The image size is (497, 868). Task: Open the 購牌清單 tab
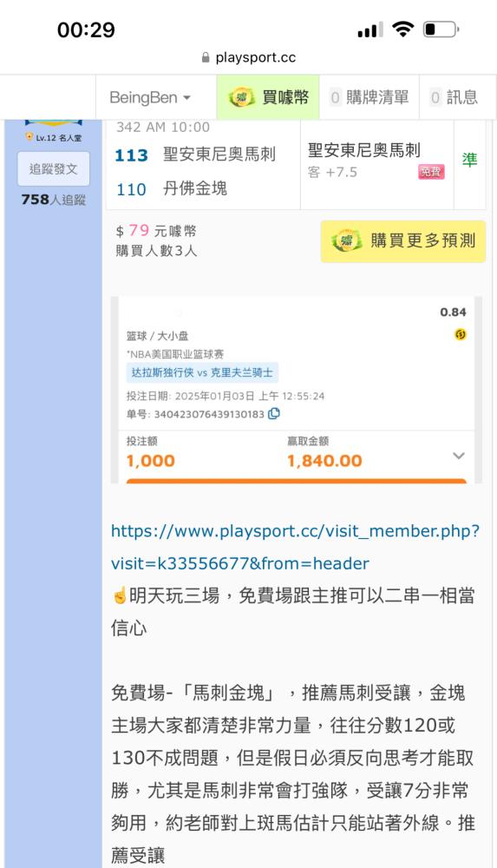point(369,97)
